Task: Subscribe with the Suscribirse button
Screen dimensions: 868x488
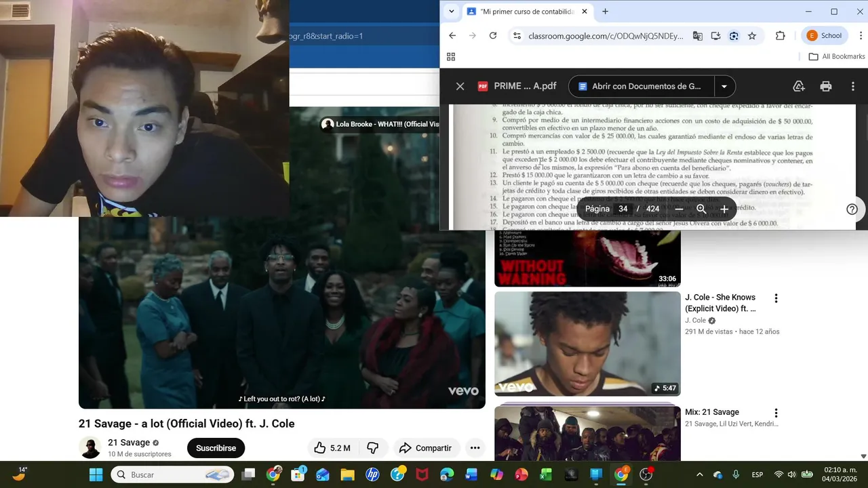Action: pyautogui.click(x=216, y=448)
